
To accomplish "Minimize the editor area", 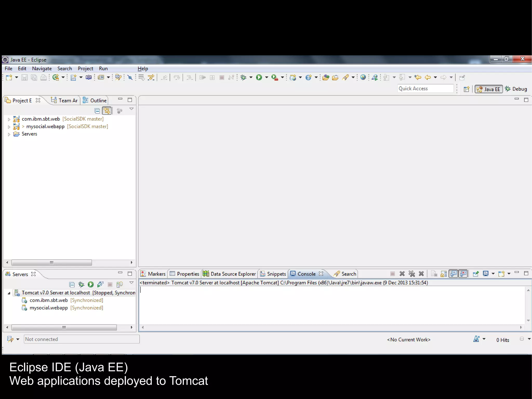I will [516, 99].
